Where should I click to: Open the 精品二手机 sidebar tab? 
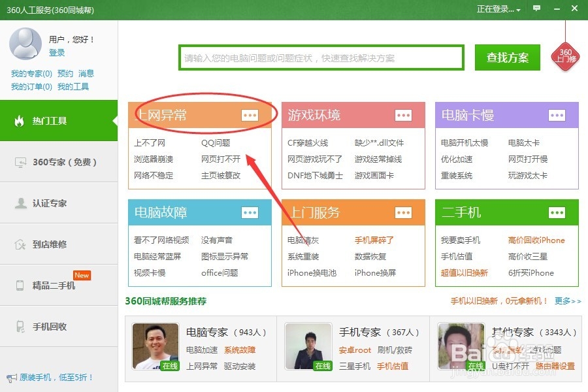tap(59, 286)
